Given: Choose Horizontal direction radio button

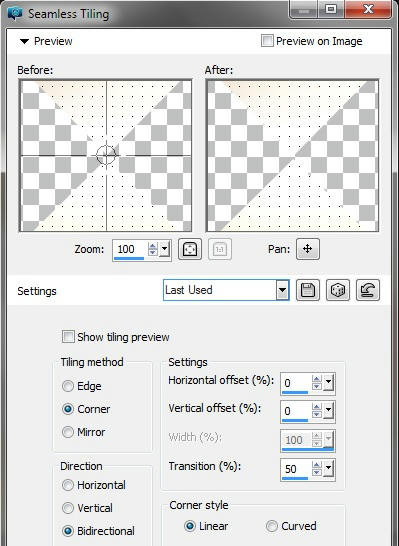Looking at the screenshot, I should tap(68, 485).
